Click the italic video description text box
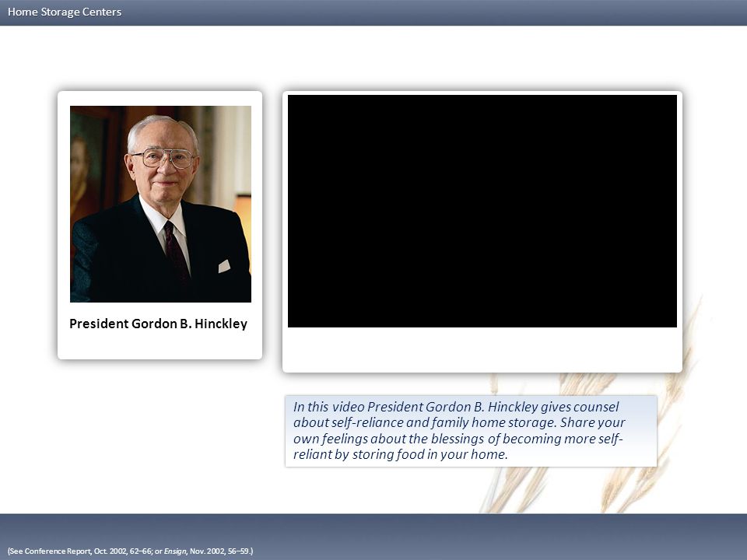This screenshot has height=560, width=747. [471, 431]
